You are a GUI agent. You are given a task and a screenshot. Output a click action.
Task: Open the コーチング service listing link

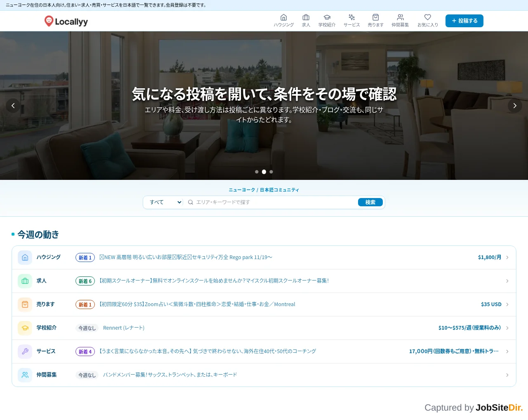point(207,352)
